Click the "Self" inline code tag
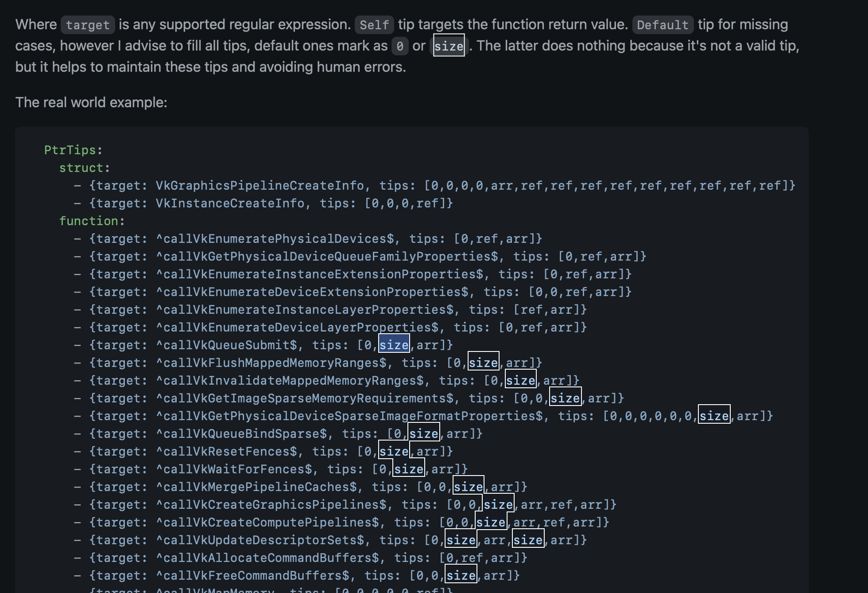Screen dimensions: 868x593 (374, 25)
